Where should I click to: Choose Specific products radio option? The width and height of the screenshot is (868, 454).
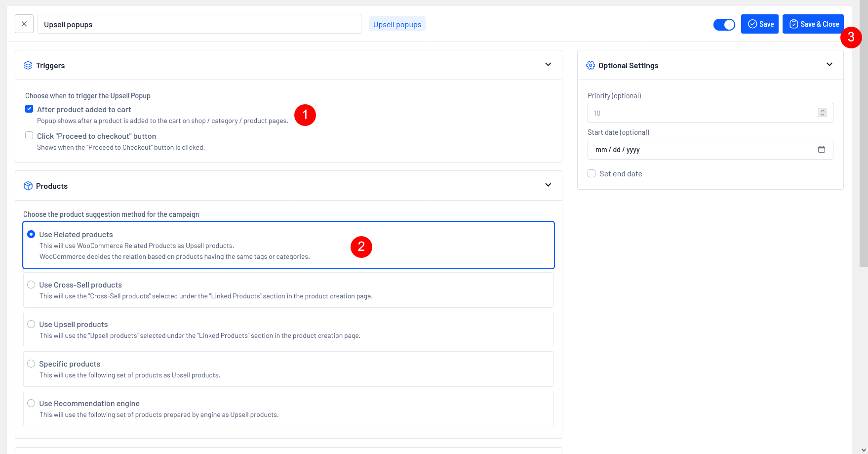click(x=31, y=364)
